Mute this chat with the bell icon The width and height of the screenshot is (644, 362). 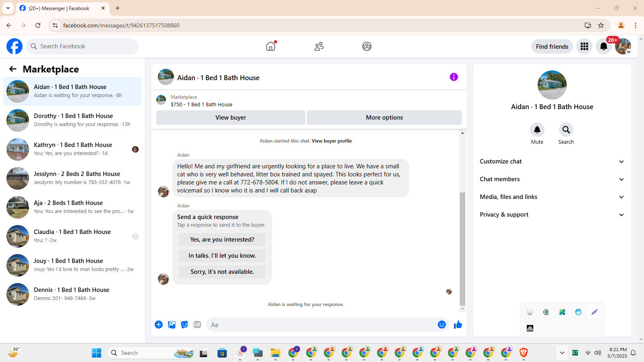[x=537, y=130]
